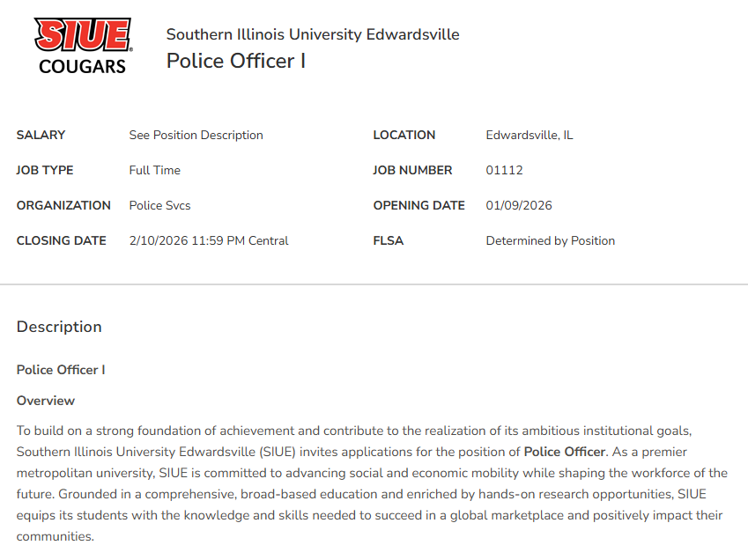
Task: Click the ORGANIZATION label
Action: (x=63, y=205)
